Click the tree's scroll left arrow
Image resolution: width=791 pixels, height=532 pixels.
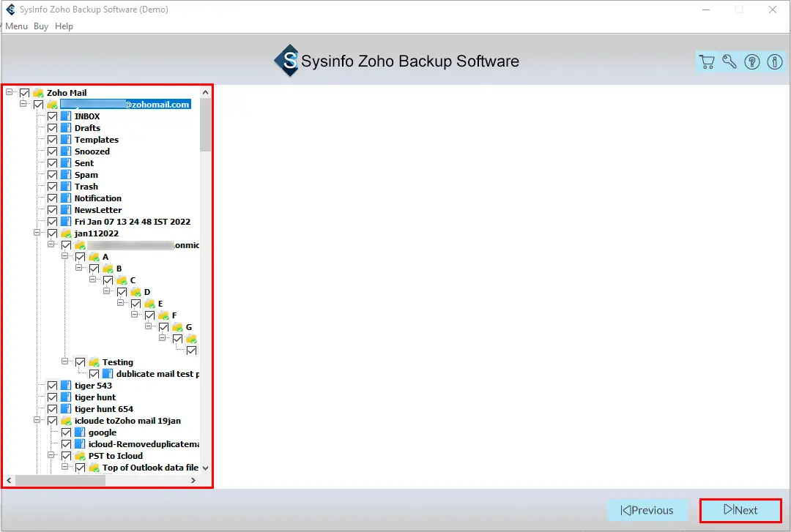(x=9, y=481)
